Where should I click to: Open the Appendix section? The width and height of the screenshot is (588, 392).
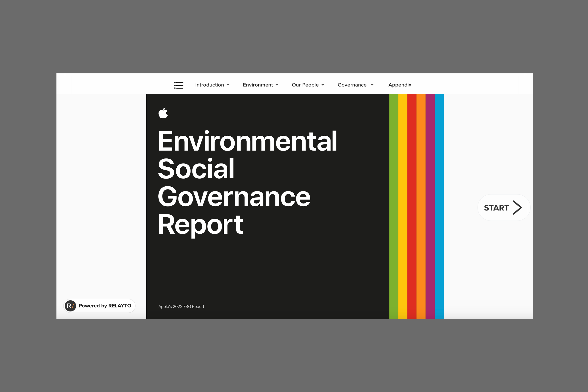point(400,85)
